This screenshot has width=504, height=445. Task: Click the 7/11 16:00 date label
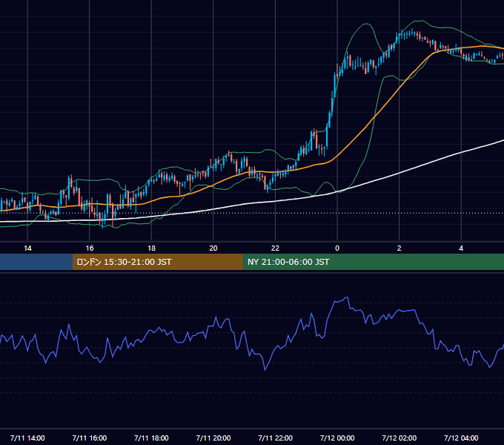coord(90,438)
